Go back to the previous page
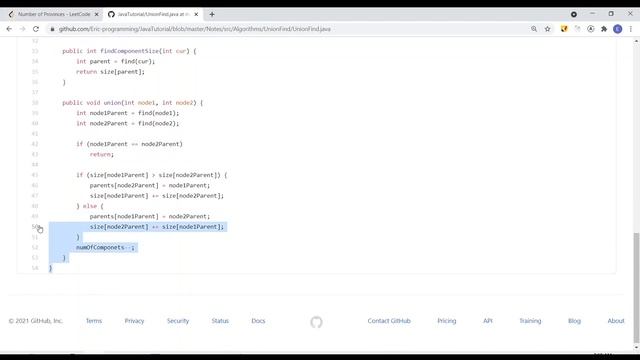 (x=9, y=29)
